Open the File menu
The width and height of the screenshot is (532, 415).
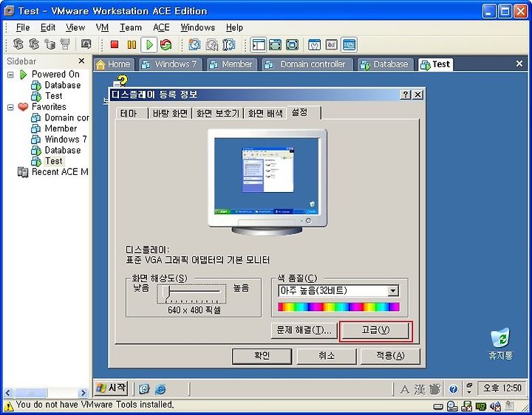(x=23, y=27)
